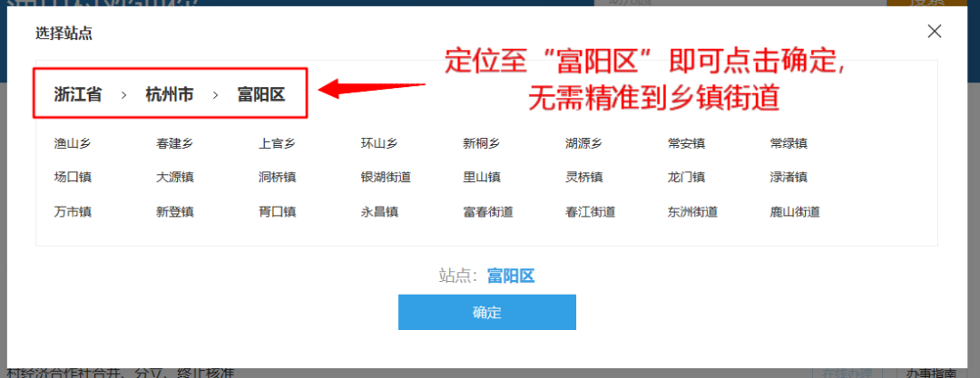980x378 pixels.
Task: Choose 湖源乡 township
Action: point(583,144)
